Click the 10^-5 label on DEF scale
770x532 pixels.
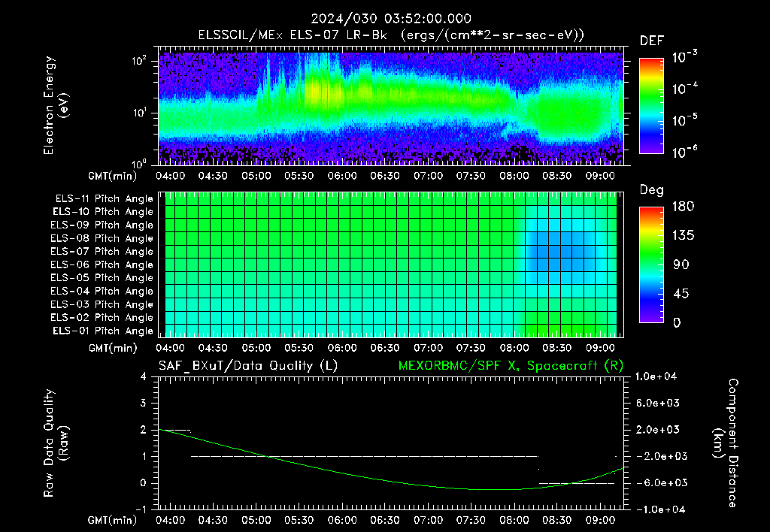(684, 120)
